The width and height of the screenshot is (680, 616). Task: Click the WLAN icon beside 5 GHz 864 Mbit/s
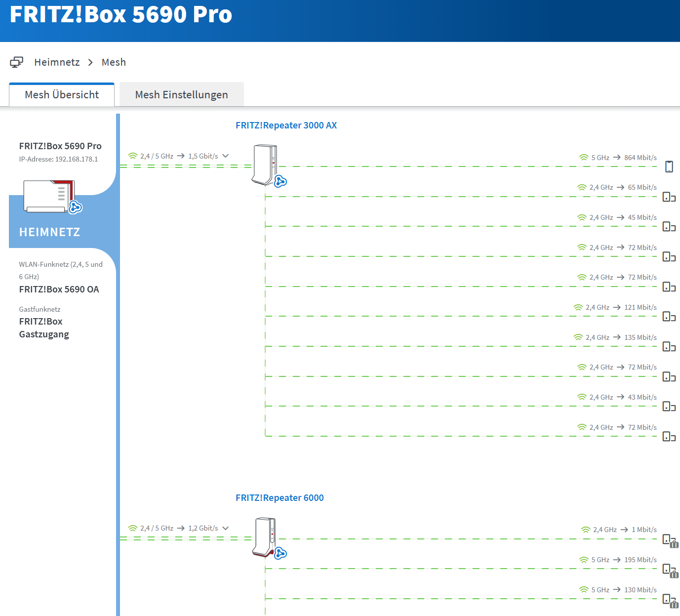click(x=584, y=158)
